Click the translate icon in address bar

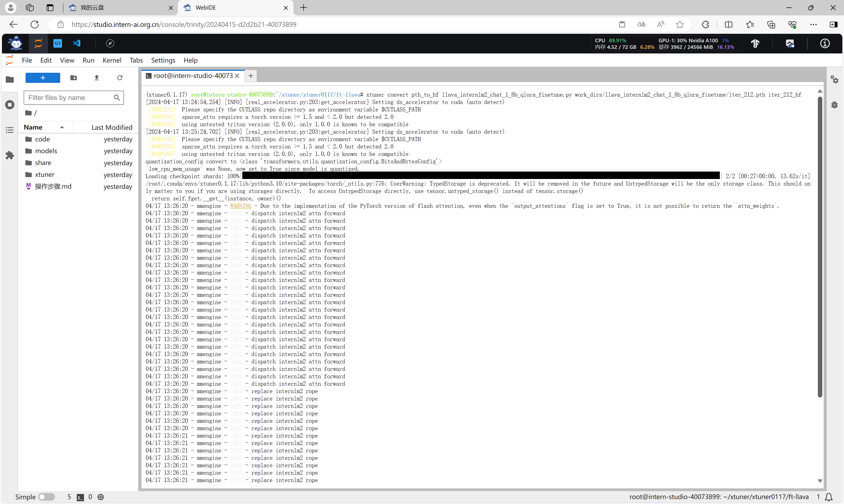tap(641, 24)
